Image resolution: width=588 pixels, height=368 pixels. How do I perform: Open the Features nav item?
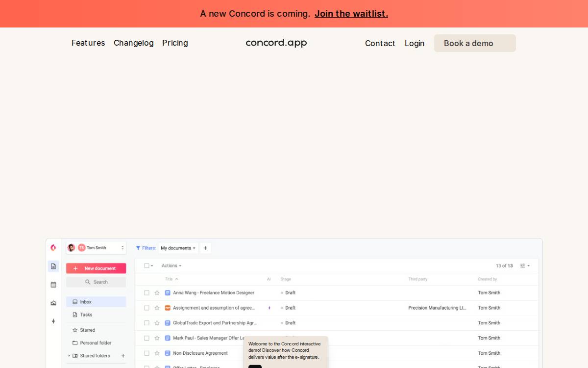[x=88, y=43]
